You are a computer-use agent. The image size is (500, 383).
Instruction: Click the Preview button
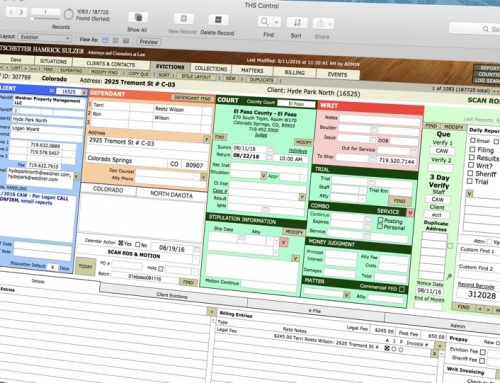pos(149,42)
